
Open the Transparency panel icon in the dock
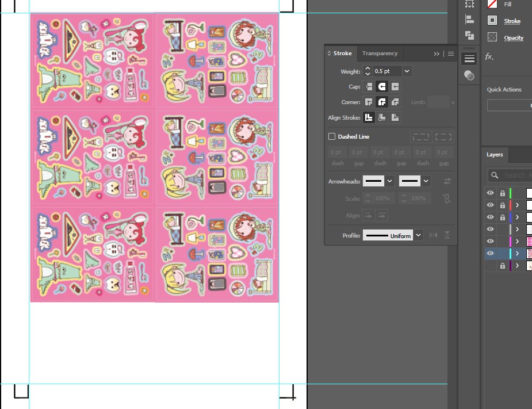pyautogui.click(x=469, y=75)
